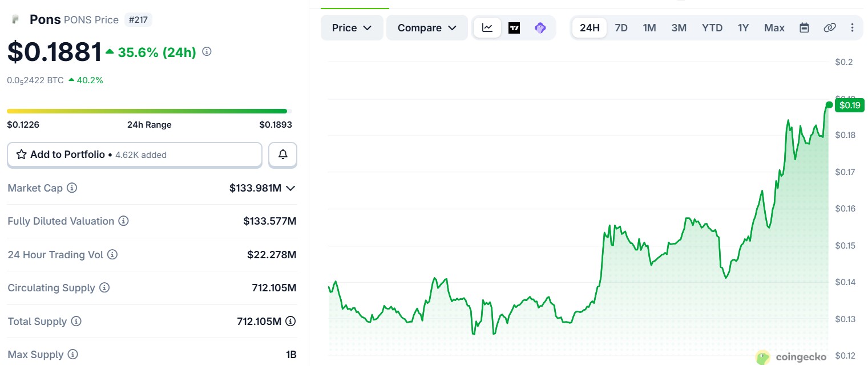Select the 1M time range tab
The width and height of the screenshot is (868, 366).
tap(649, 27)
